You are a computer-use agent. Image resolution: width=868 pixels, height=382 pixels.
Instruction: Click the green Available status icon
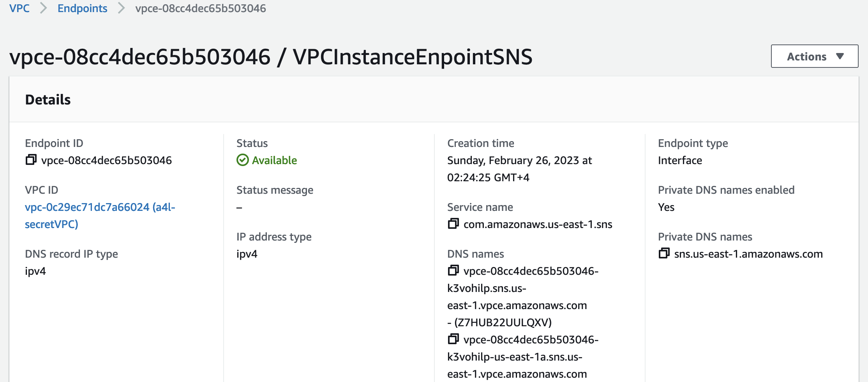(242, 160)
